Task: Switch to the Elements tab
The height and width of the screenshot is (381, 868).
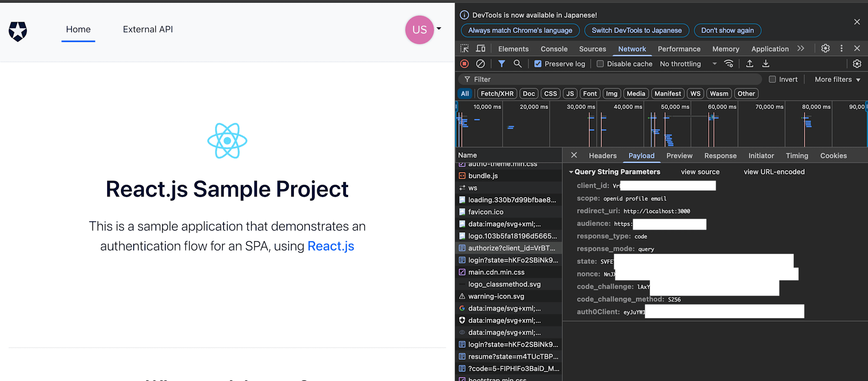Action: (513, 49)
